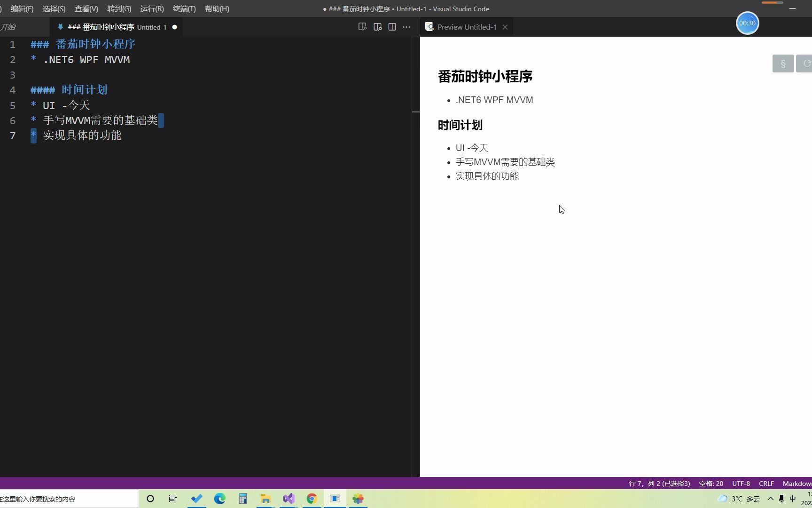Open the 转到(G) menu
This screenshot has height=508, width=812.
(x=119, y=9)
